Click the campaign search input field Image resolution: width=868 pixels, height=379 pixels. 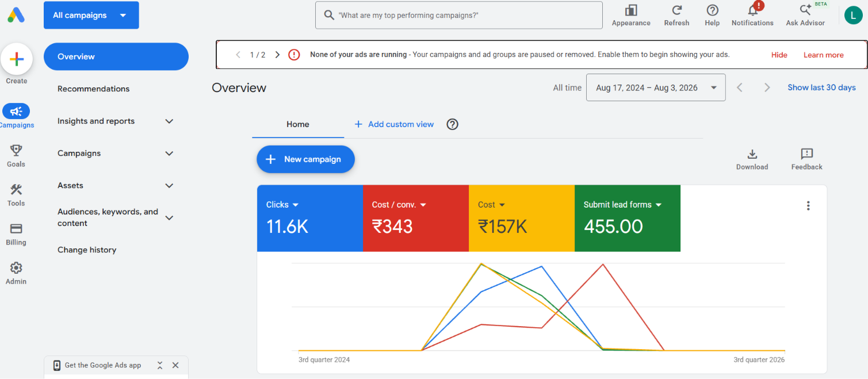click(459, 15)
